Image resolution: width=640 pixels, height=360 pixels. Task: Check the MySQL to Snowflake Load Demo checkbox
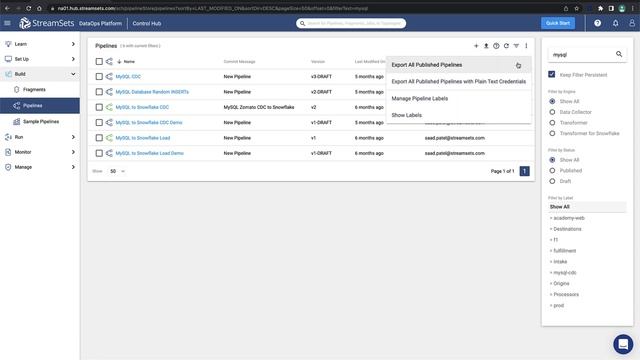pyautogui.click(x=99, y=153)
